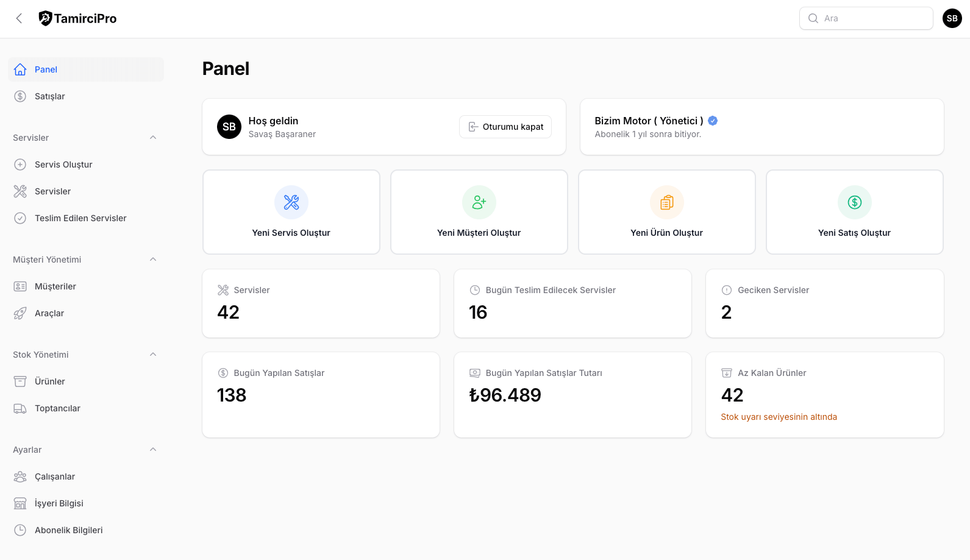Open the Geciken Servisler stat card
This screenshot has width=970, height=560.
coord(824,303)
